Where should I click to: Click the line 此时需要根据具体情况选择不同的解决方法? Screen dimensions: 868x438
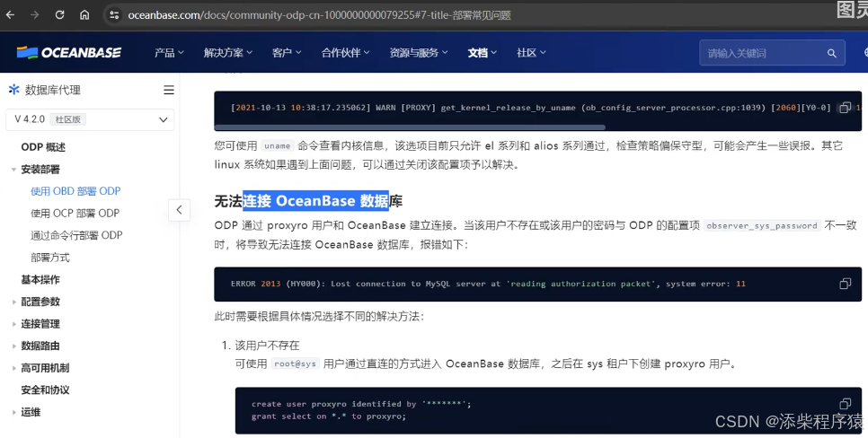[319, 316]
